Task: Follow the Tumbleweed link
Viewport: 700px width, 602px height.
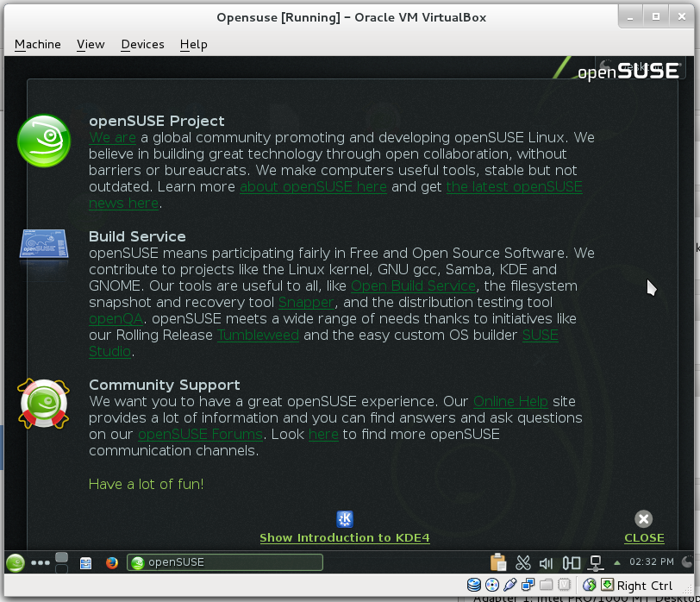Action: pos(258,335)
